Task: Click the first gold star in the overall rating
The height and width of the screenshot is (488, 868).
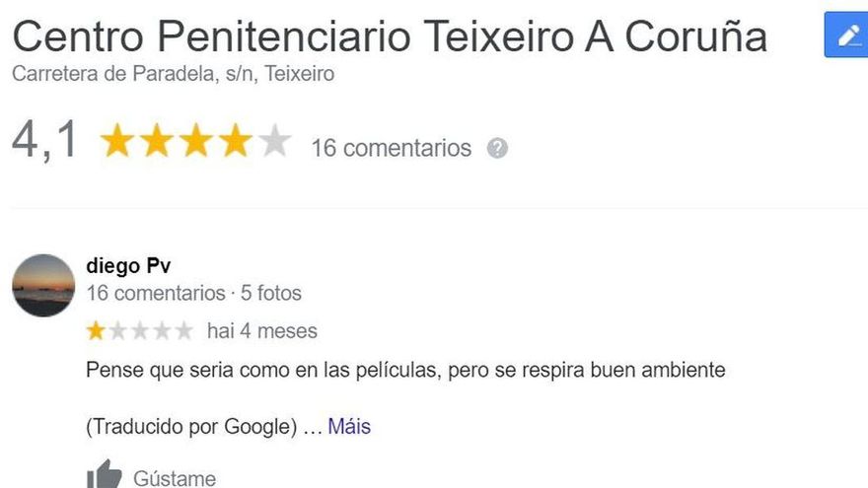Action: tap(117, 141)
